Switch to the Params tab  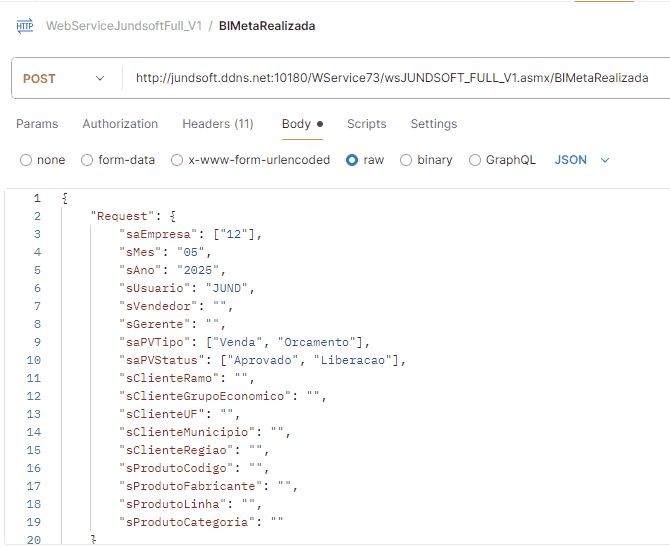pyautogui.click(x=37, y=124)
